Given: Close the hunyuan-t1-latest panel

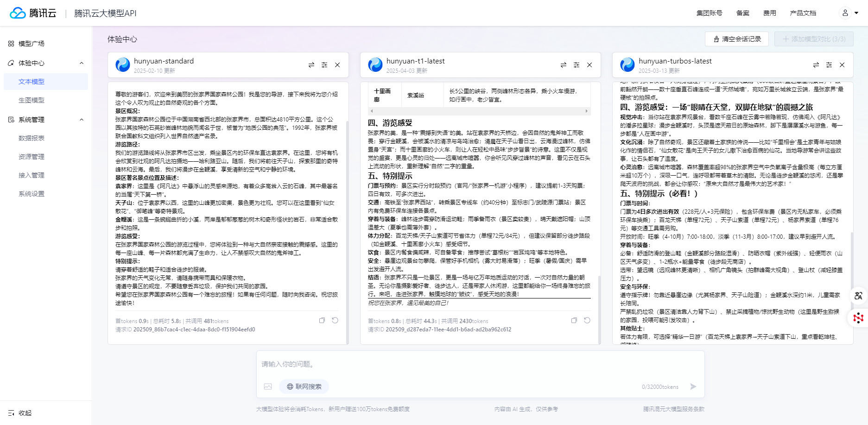Looking at the screenshot, I should [589, 65].
